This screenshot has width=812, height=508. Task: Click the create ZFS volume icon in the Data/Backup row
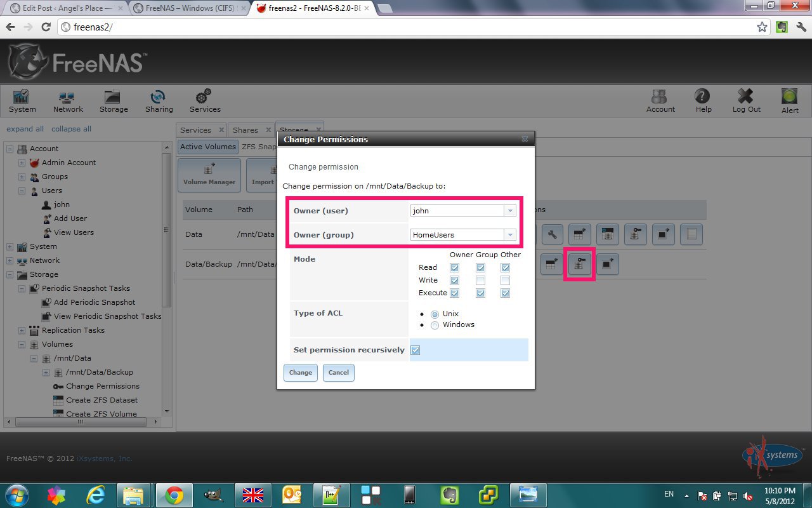point(607,264)
